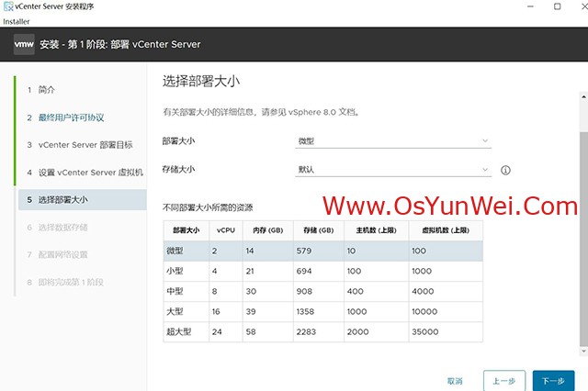Select step 8 即将完成第 1 阶段
This screenshot has width=588, height=391.
tap(65, 282)
